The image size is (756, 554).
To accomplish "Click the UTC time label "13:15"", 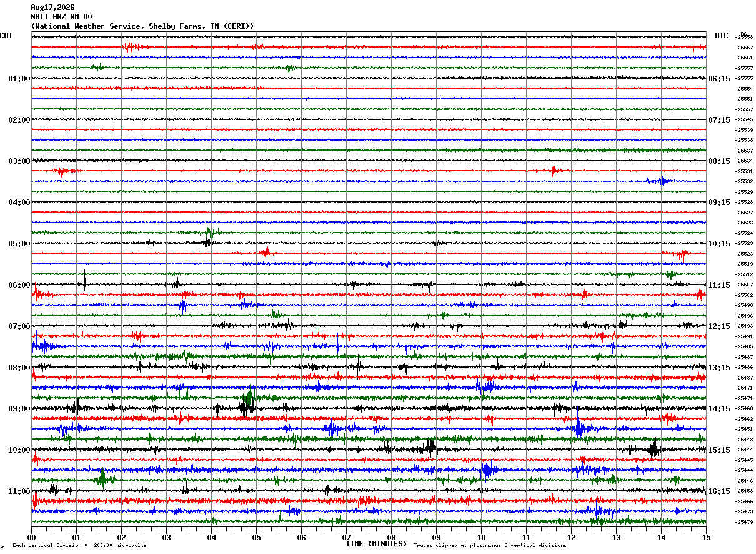I will click(x=719, y=368).
